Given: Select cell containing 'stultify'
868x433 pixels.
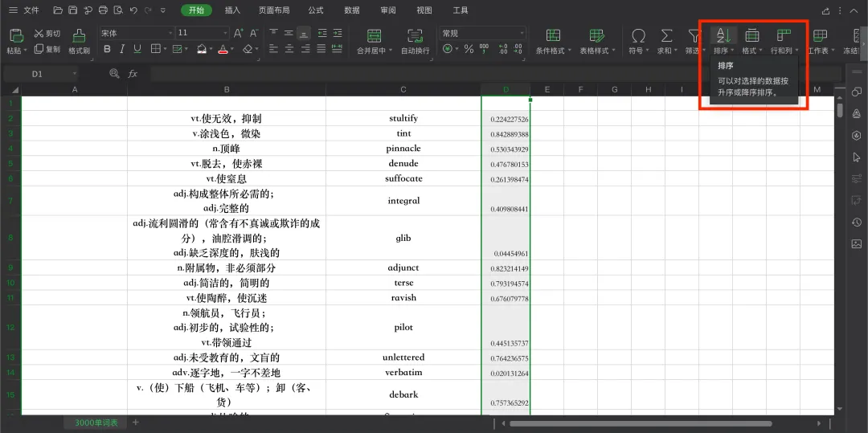Looking at the screenshot, I should (x=403, y=118).
